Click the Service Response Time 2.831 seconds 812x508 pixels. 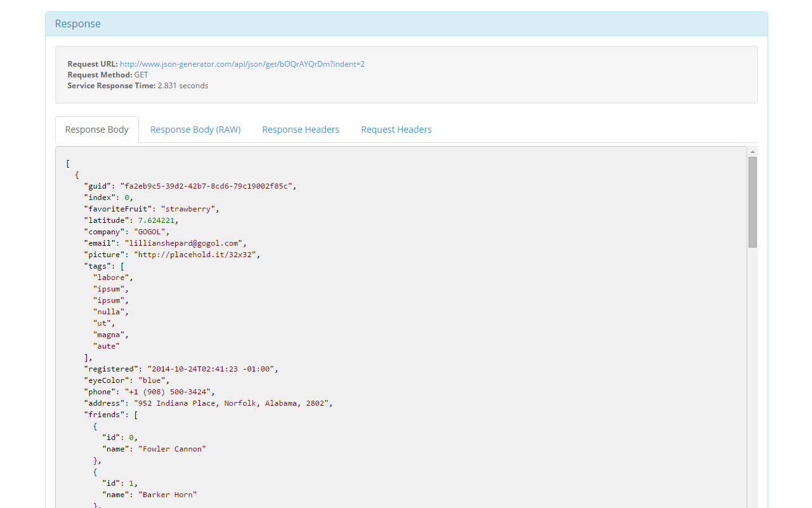point(138,86)
